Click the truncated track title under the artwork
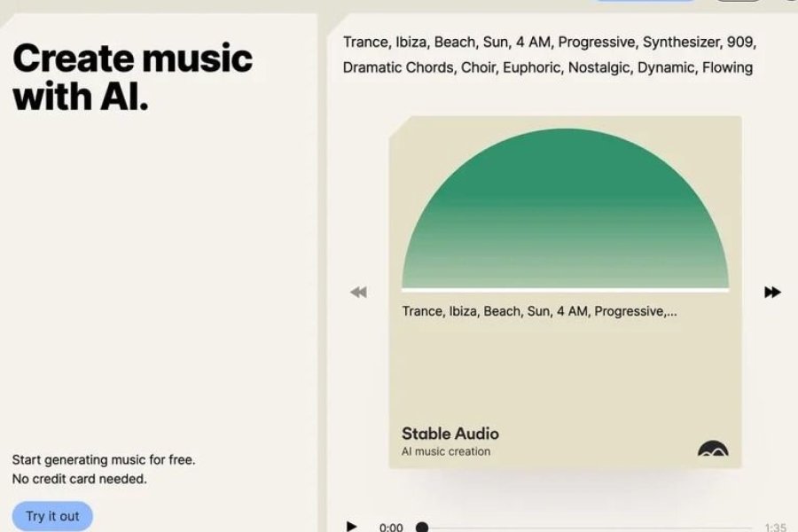The height and width of the screenshot is (532, 798). [539, 311]
